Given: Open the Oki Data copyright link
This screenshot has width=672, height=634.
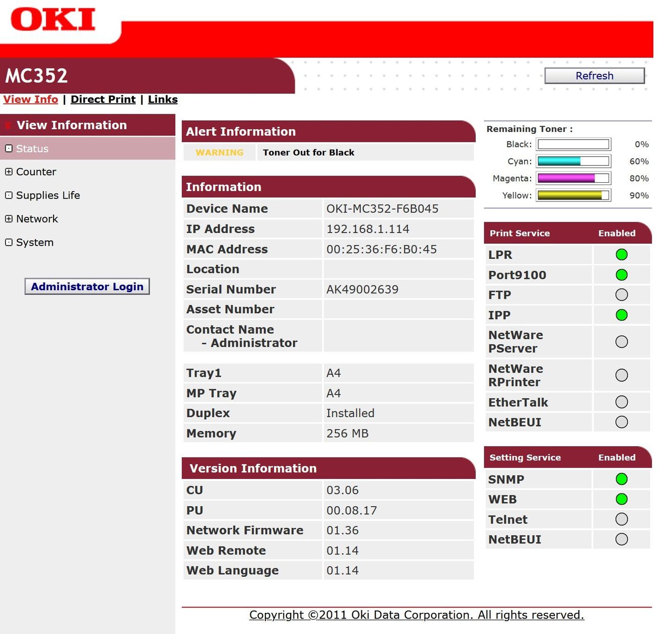Looking at the screenshot, I should pyautogui.click(x=417, y=615).
